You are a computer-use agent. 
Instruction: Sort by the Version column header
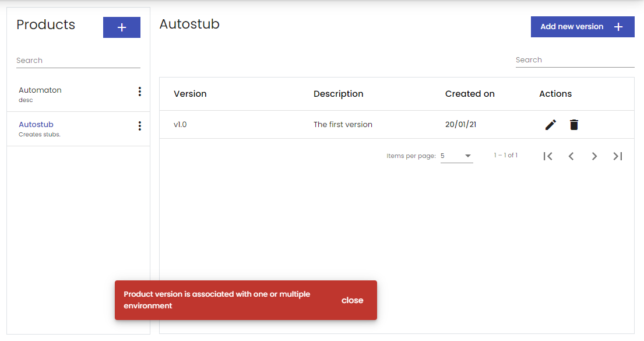click(190, 94)
